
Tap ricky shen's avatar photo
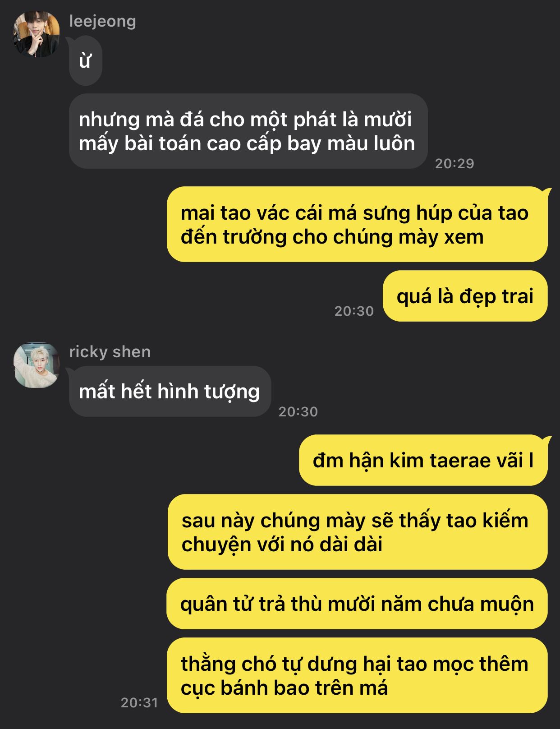[x=37, y=365]
